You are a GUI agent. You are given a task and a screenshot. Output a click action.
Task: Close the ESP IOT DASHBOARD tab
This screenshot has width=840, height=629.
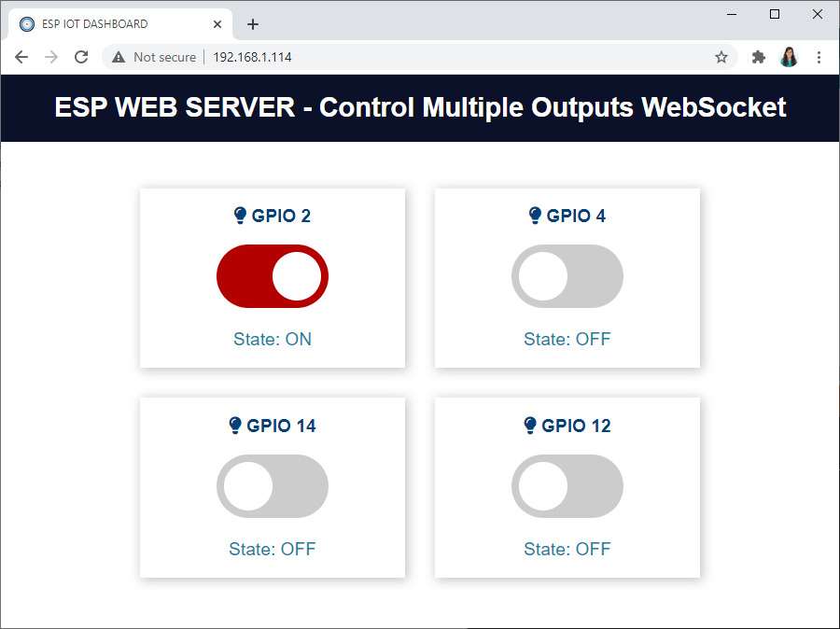[217, 23]
